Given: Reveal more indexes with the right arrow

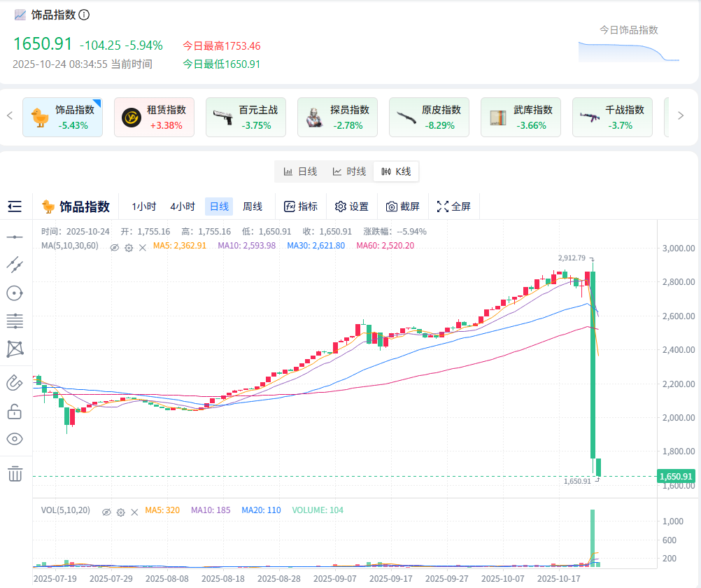Looking at the screenshot, I should (680, 115).
